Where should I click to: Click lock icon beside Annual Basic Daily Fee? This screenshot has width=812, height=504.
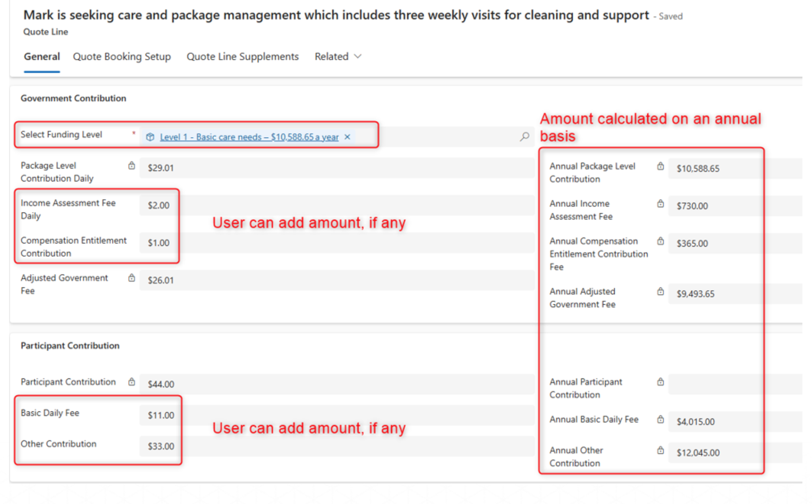[660, 419]
